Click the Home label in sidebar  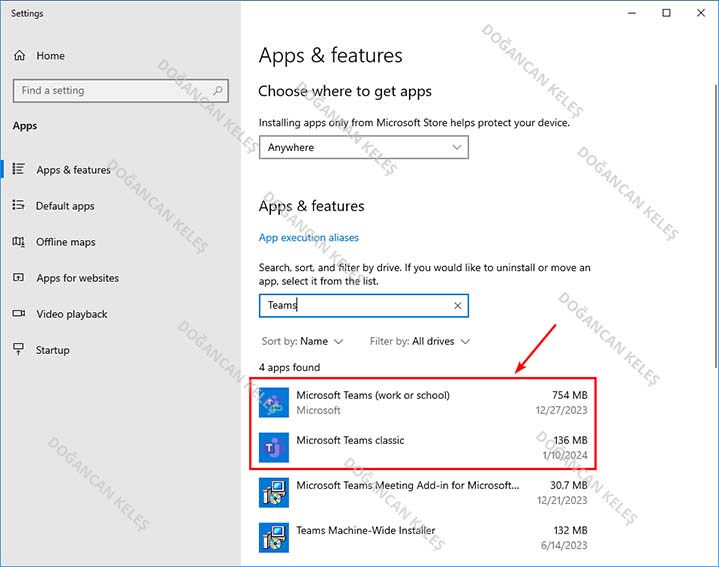[50, 56]
